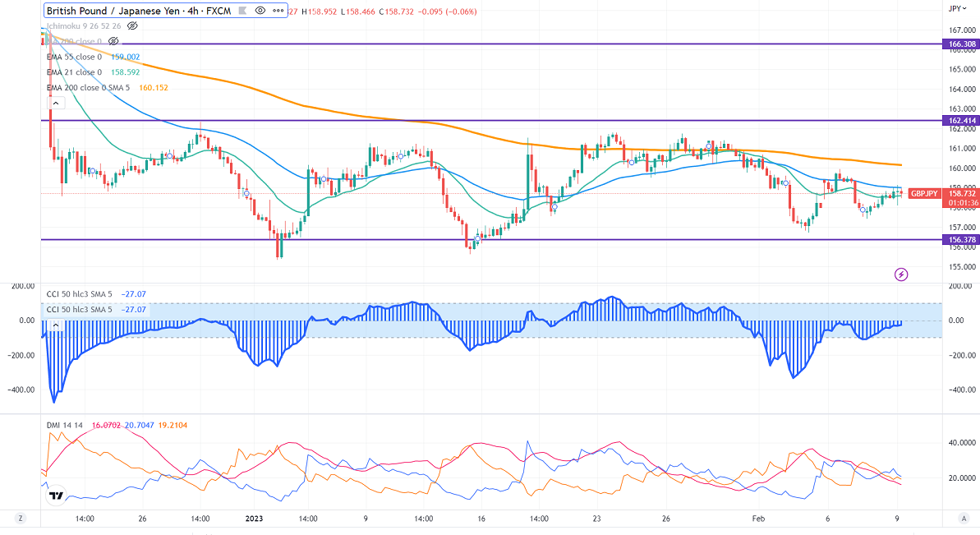Image resolution: width=980 pixels, height=535 pixels.
Task: Show the hidden Ichimoku indicator
Action: click(132, 25)
